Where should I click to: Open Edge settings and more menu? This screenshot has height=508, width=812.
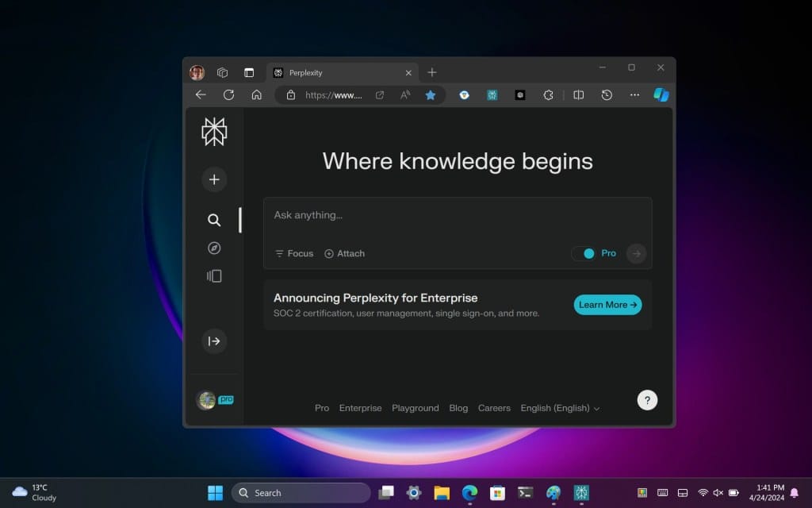[x=634, y=94]
